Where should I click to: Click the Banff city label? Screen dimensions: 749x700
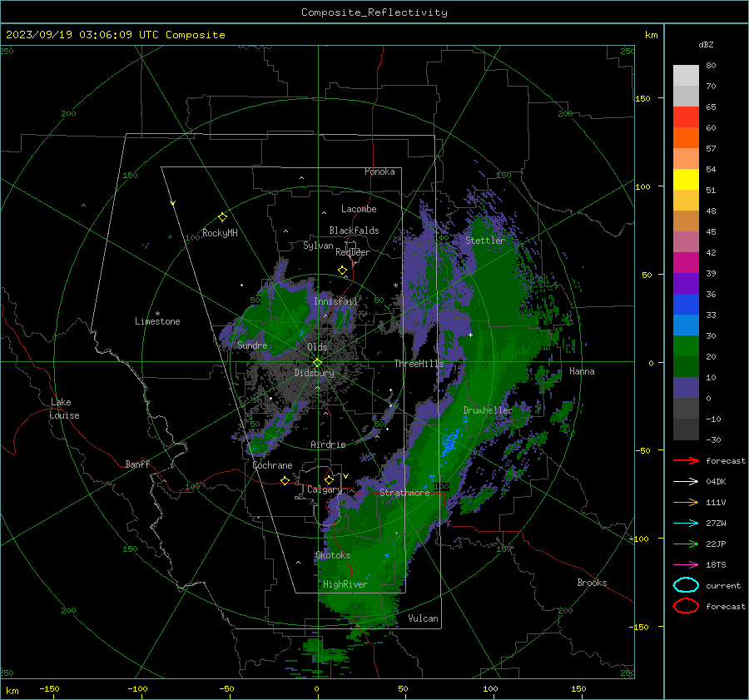click(137, 464)
